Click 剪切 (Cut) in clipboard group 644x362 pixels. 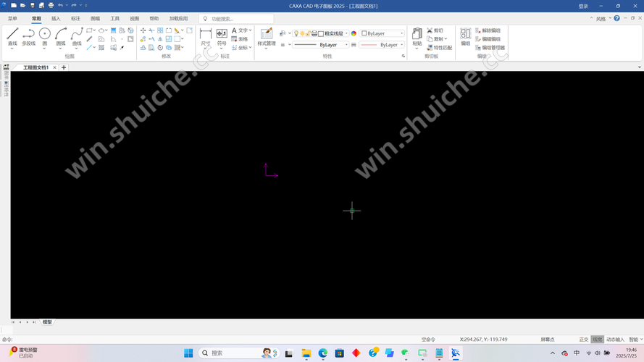pyautogui.click(x=435, y=30)
